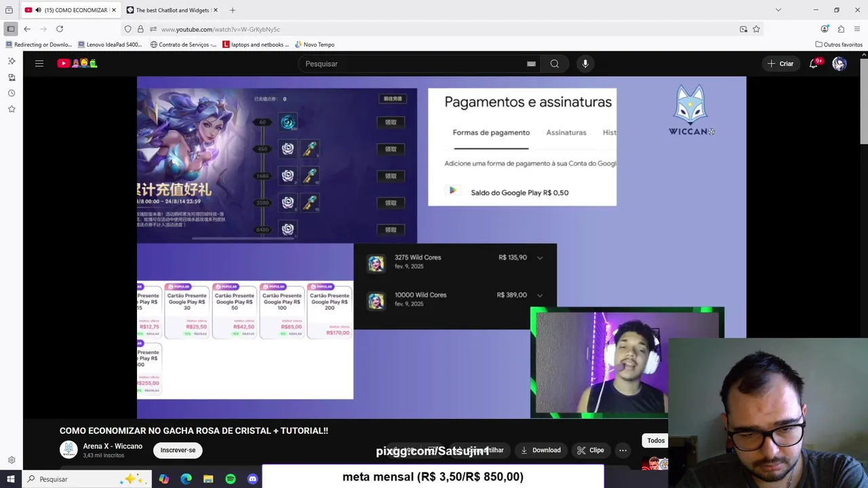Toggle the browser sidebar button
Image resolution: width=868 pixels, height=488 pixels.
[x=10, y=29]
